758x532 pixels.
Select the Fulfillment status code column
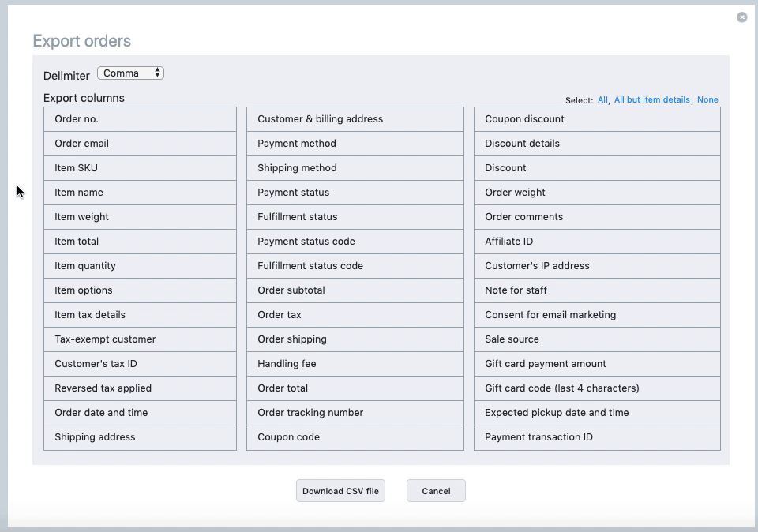355,266
